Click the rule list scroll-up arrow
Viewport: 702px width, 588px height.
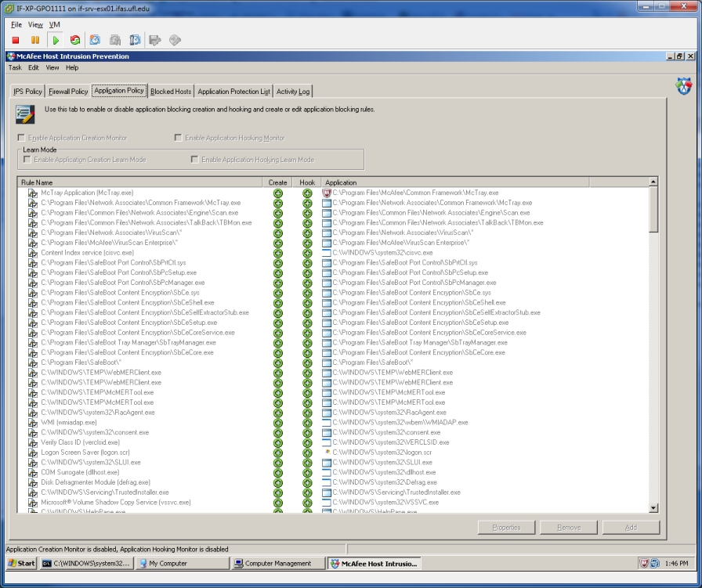[653, 182]
